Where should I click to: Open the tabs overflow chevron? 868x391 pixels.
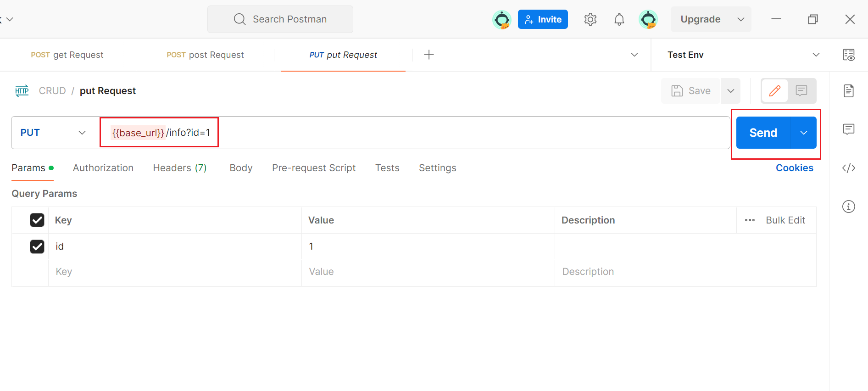(x=634, y=55)
